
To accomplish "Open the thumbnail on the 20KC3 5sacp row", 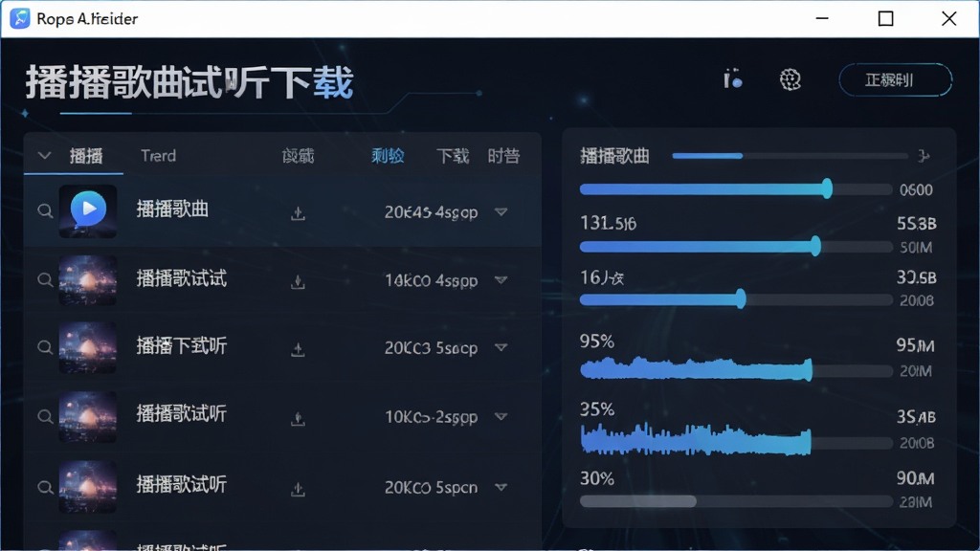I will (x=87, y=348).
